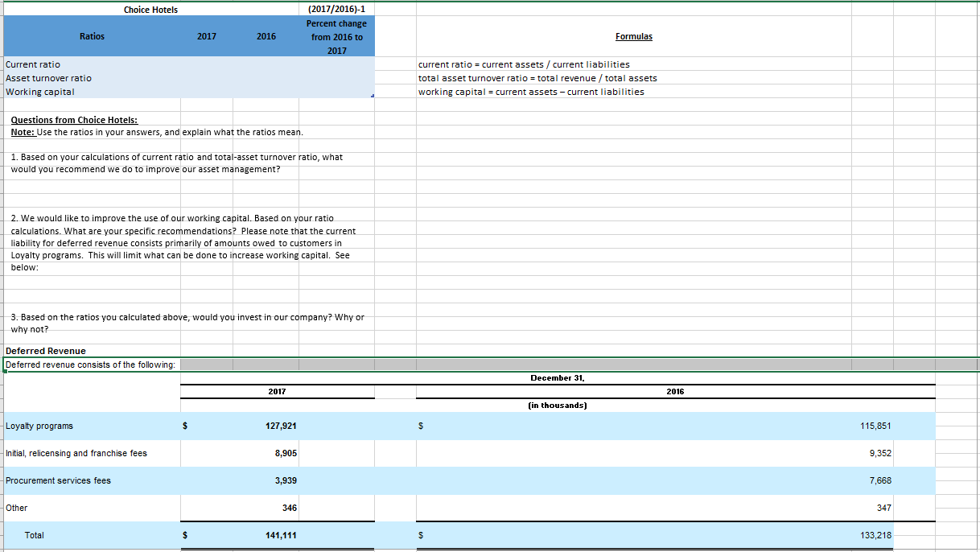This screenshot has height=552, width=980.
Task: Select the 127,921 loyalty programs value
Action: (280, 426)
